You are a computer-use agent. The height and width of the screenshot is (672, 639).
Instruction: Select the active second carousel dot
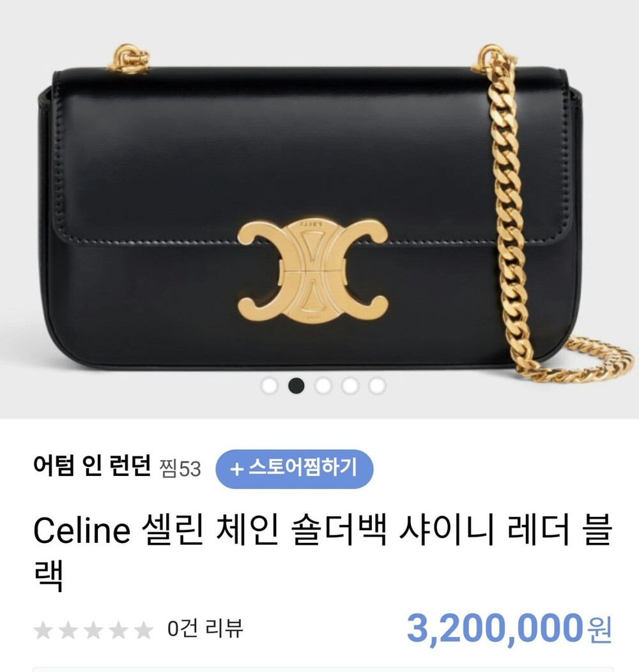tap(296, 386)
